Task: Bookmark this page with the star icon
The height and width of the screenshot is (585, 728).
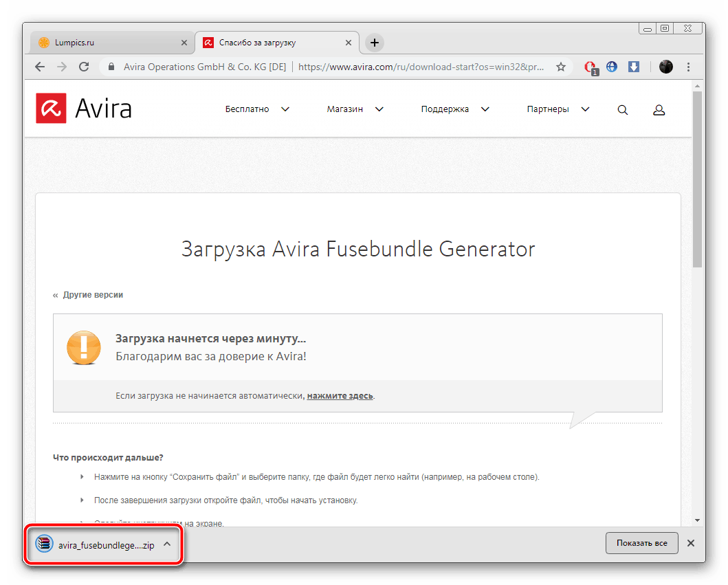Action: [x=561, y=67]
